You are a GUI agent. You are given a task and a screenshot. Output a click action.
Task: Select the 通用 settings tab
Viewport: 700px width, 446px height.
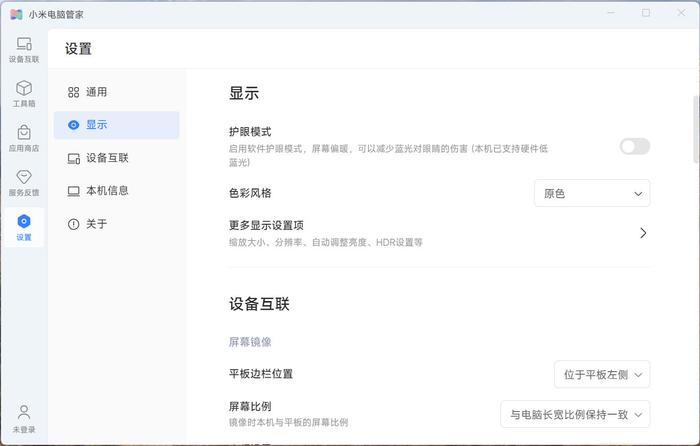click(117, 92)
